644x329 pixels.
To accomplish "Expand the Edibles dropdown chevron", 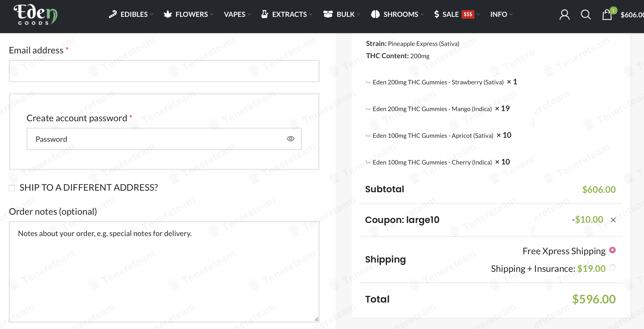I will click(x=152, y=14).
